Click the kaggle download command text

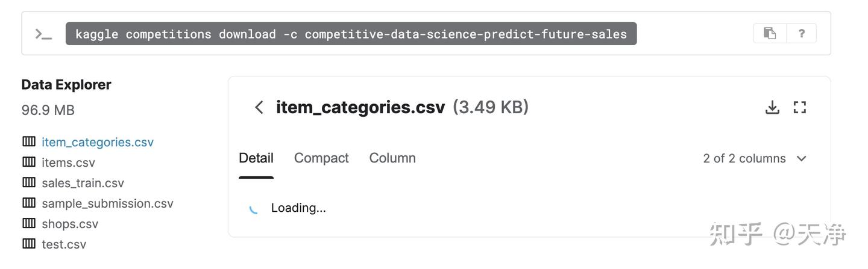click(351, 34)
